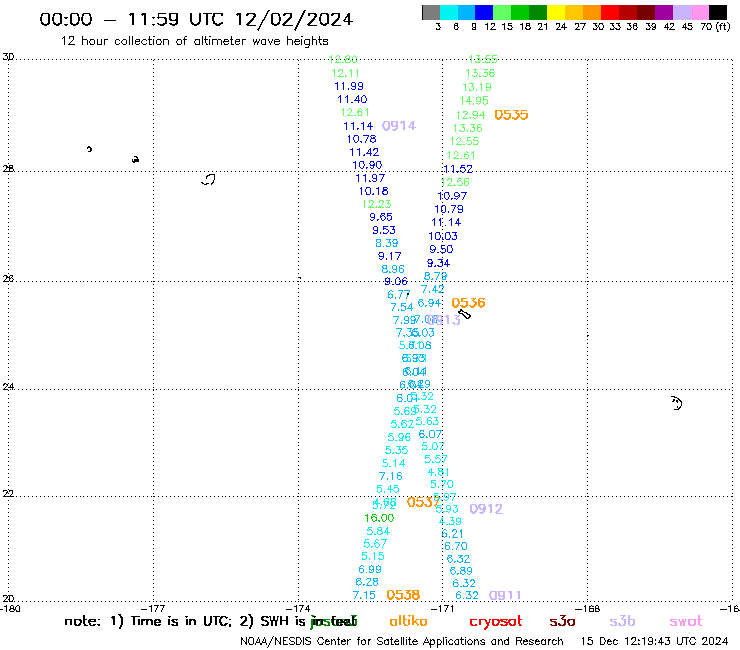This screenshot has height=650, width=740.
Task: Click the 0535 altika time marker
Action: click(x=511, y=115)
